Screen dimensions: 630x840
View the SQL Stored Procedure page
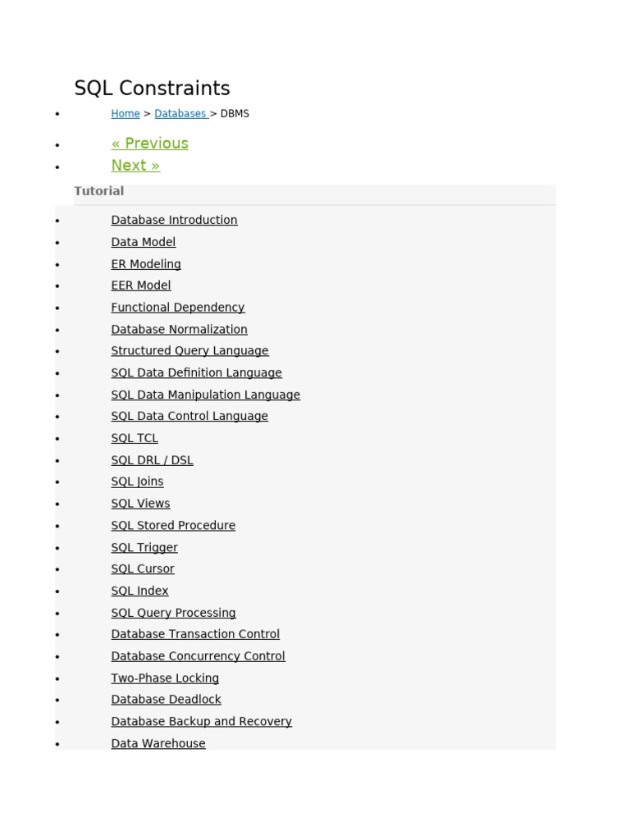[173, 525]
